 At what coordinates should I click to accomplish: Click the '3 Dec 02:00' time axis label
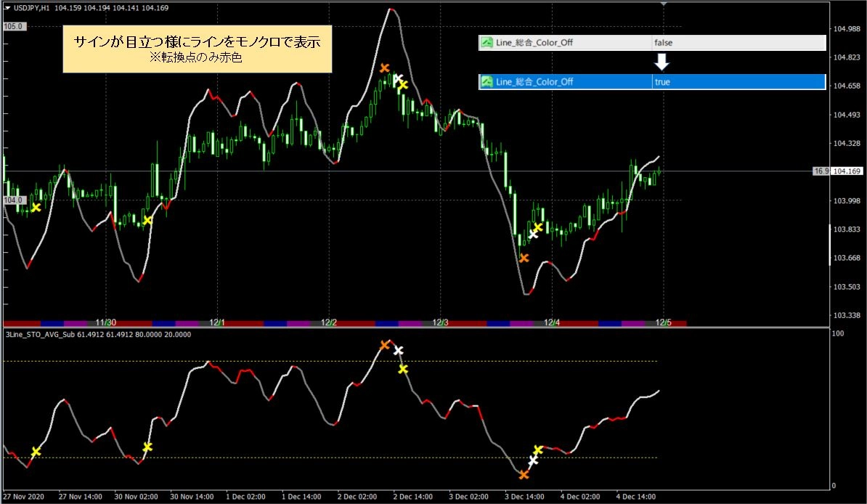click(469, 496)
